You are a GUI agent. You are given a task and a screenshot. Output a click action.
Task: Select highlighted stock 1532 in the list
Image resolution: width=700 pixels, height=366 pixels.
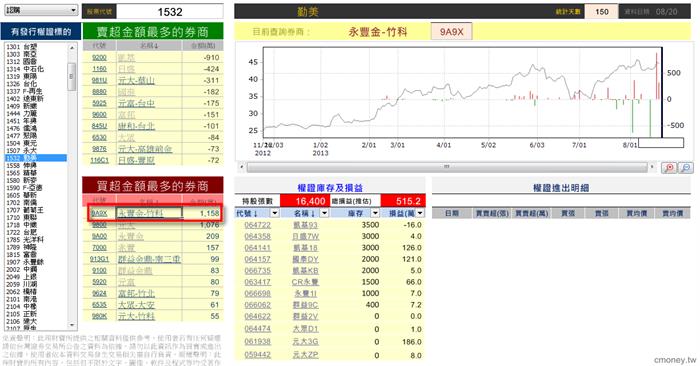click(36, 158)
